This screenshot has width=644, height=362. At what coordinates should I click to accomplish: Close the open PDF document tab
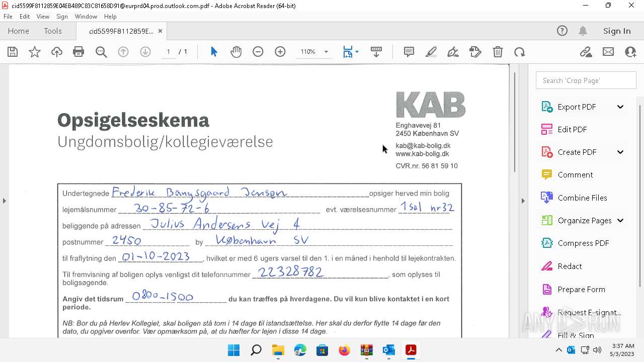160,31
